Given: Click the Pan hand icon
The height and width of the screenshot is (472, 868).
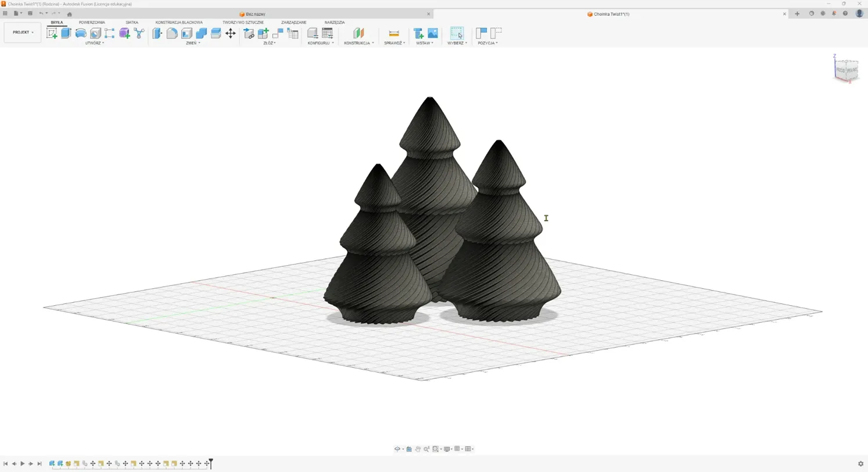Looking at the screenshot, I should (x=418, y=449).
